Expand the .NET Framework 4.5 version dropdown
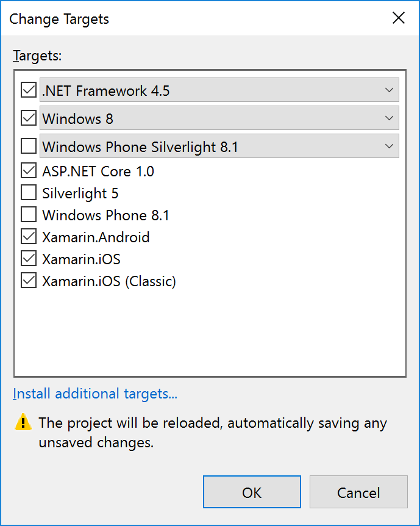Screen dimensions: 420x526 tap(390, 90)
